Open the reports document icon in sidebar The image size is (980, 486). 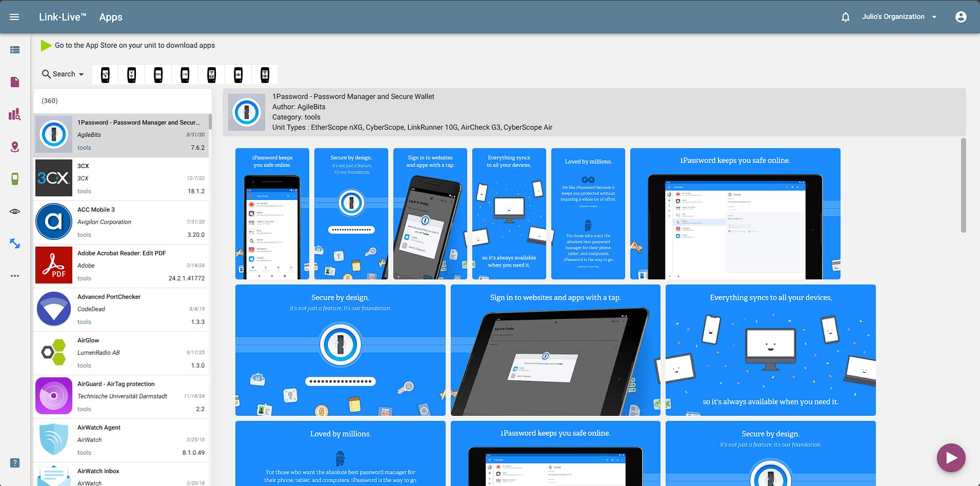click(15, 82)
